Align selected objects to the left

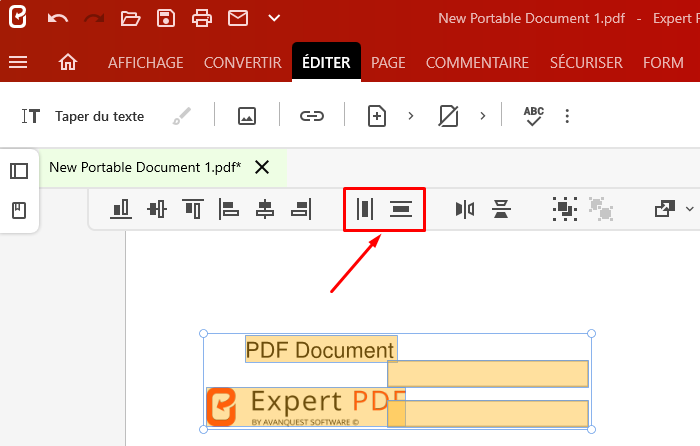click(x=229, y=209)
